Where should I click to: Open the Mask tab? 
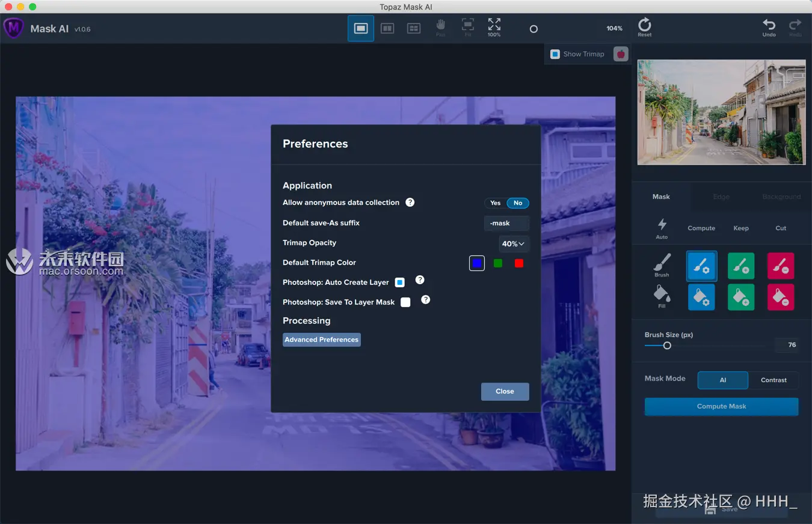click(x=661, y=196)
